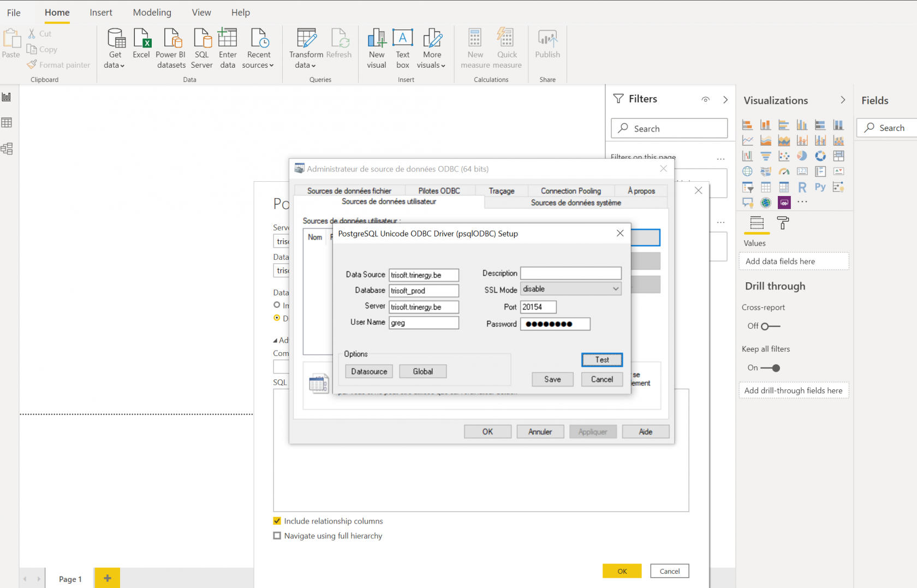Select the R script visual icon
This screenshot has width=917, height=588.
tap(802, 187)
